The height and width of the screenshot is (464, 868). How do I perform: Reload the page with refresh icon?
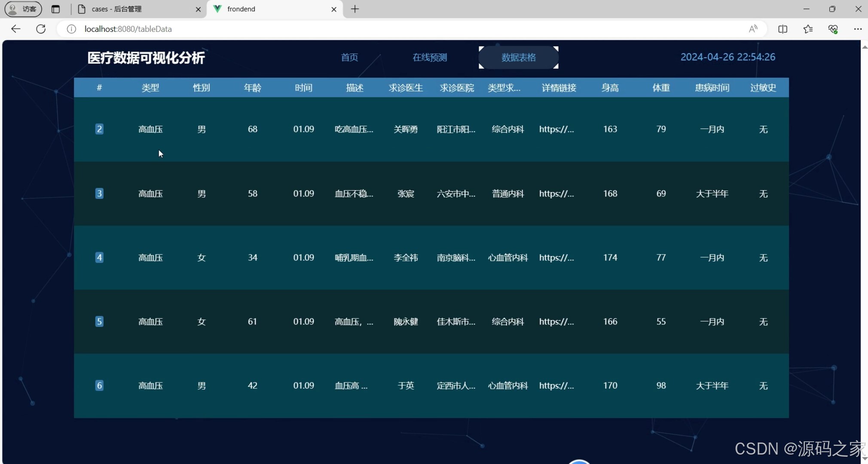pos(41,29)
